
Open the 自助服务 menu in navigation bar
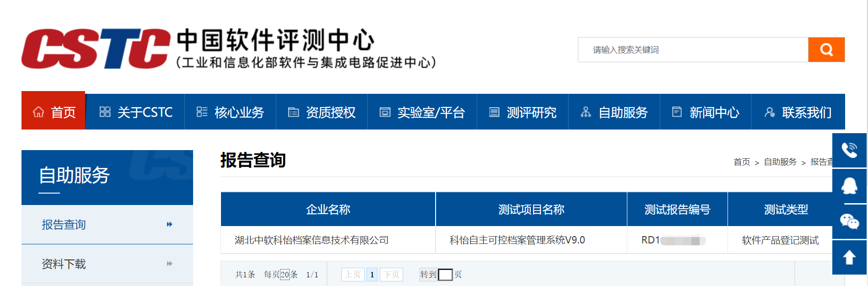coord(614,112)
